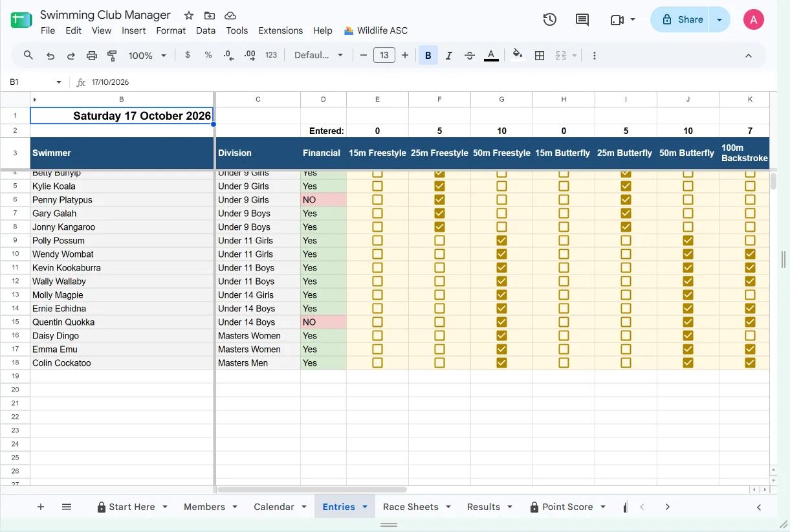Increase decimal places icon

(250, 56)
